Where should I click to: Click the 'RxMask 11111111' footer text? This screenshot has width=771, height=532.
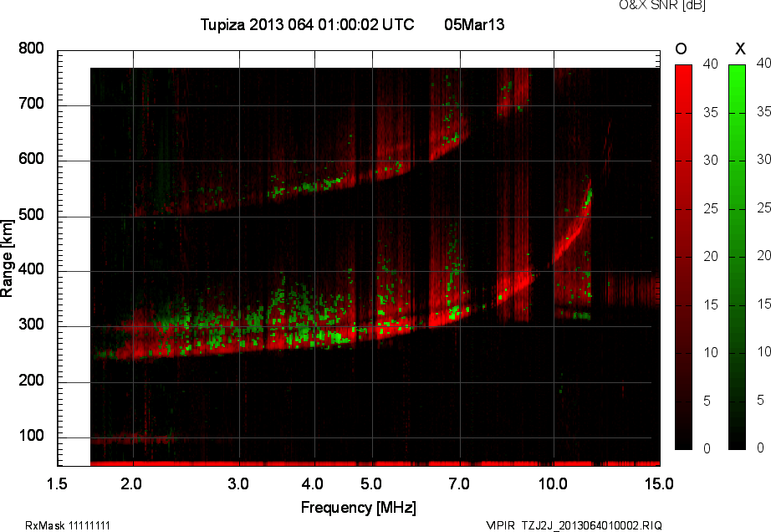coord(68,525)
